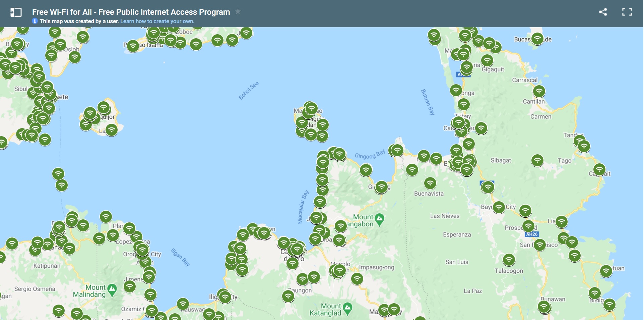Click the Mount Balatukan peak marker
Image resolution: width=644 pixels, height=320 pixels.
coord(379,220)
